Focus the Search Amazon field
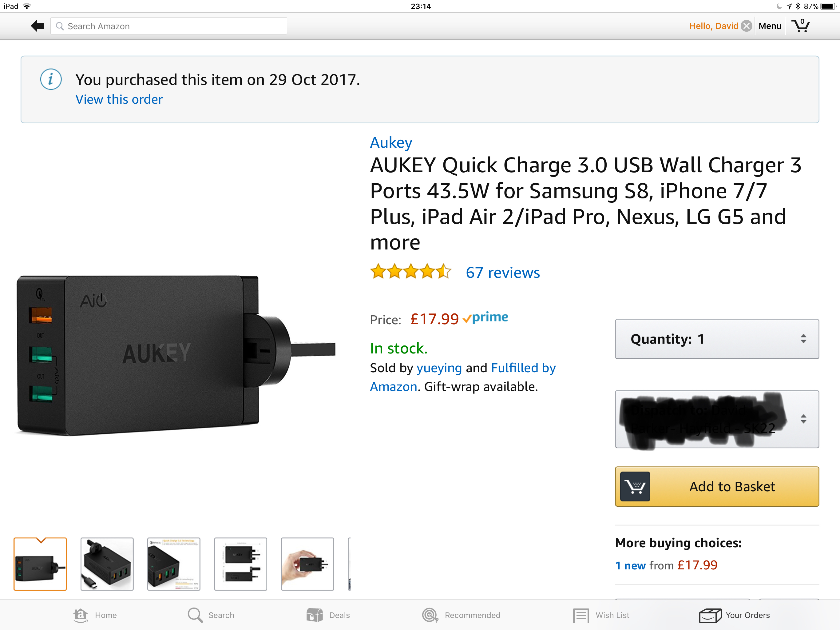Image resolution: width=840 pixels, height=630 pixels. pos(168,26)
